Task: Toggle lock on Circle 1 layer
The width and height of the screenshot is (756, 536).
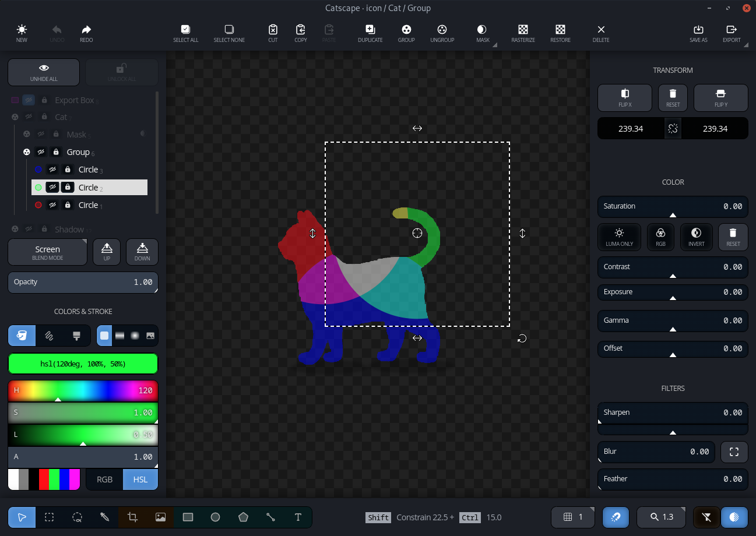Action: point(68,205)
